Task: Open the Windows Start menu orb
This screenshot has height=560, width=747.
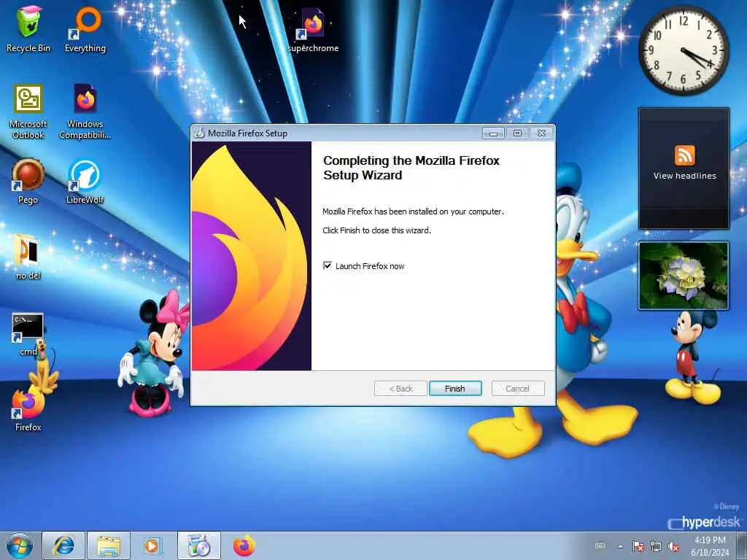Action: point(20,545)
